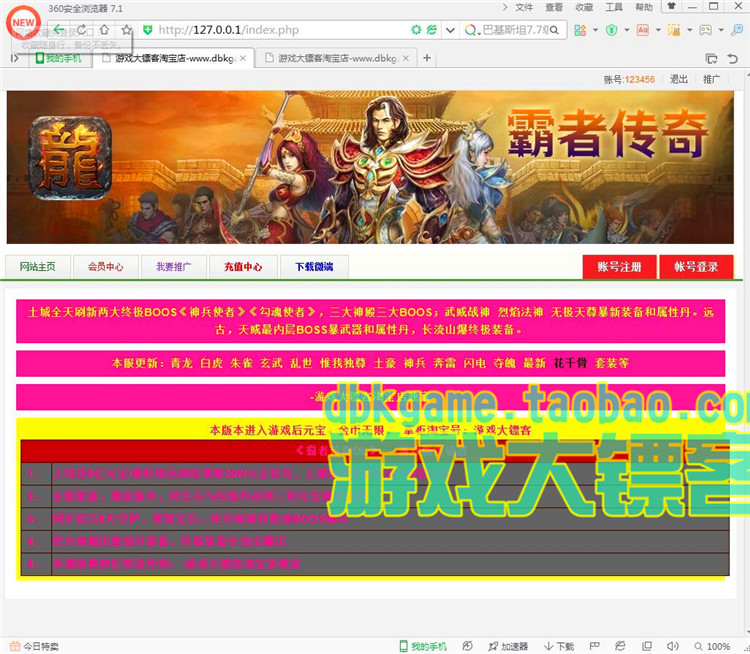Click the skin shirt icon in title bar
750x654 pixels.
click(672, 6)
